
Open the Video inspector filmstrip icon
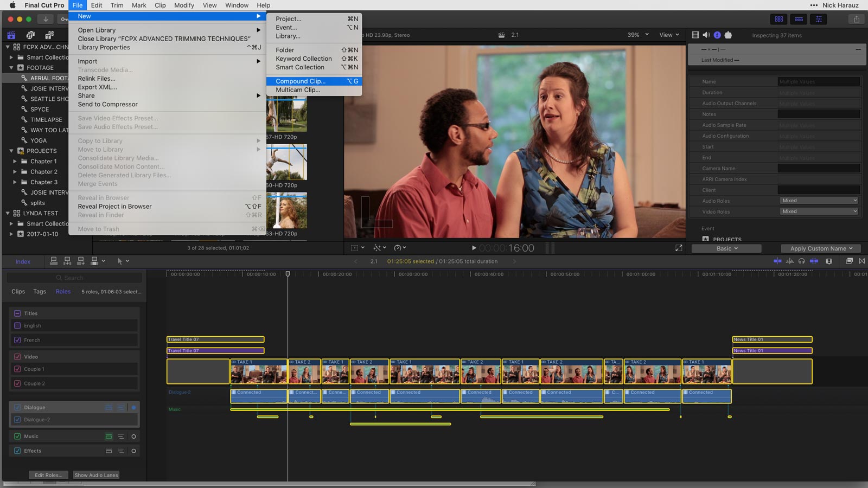click(x=695, y=35)
